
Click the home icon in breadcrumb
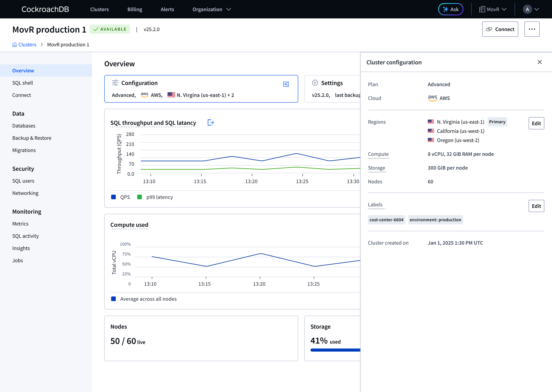(15, 45)
